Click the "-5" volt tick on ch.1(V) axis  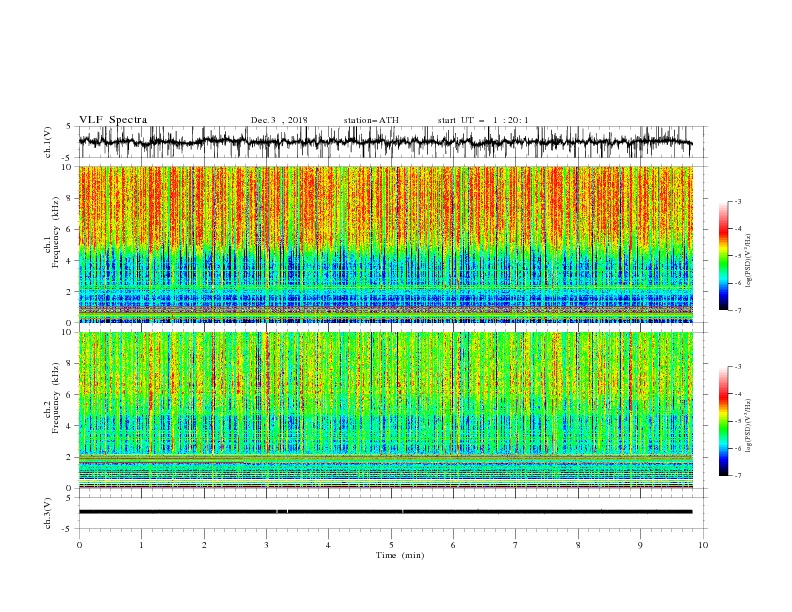coord(68,158)
